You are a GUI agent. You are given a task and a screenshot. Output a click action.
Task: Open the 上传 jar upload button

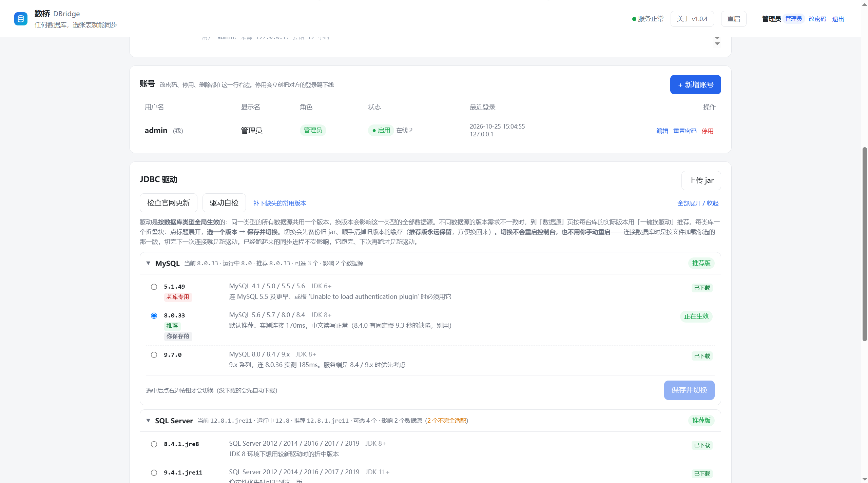point(701,181)
